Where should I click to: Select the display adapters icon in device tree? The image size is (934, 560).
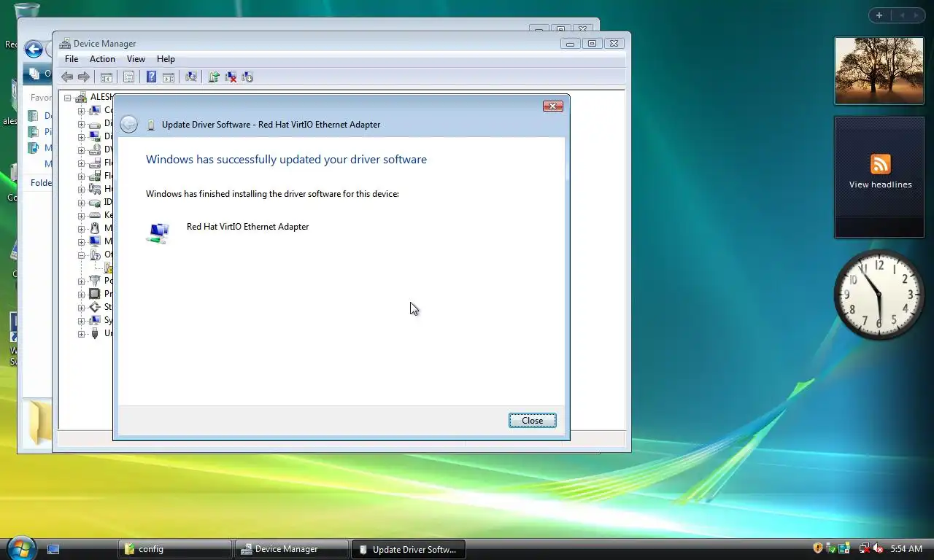pyautogui.click(x=95, y=136)
